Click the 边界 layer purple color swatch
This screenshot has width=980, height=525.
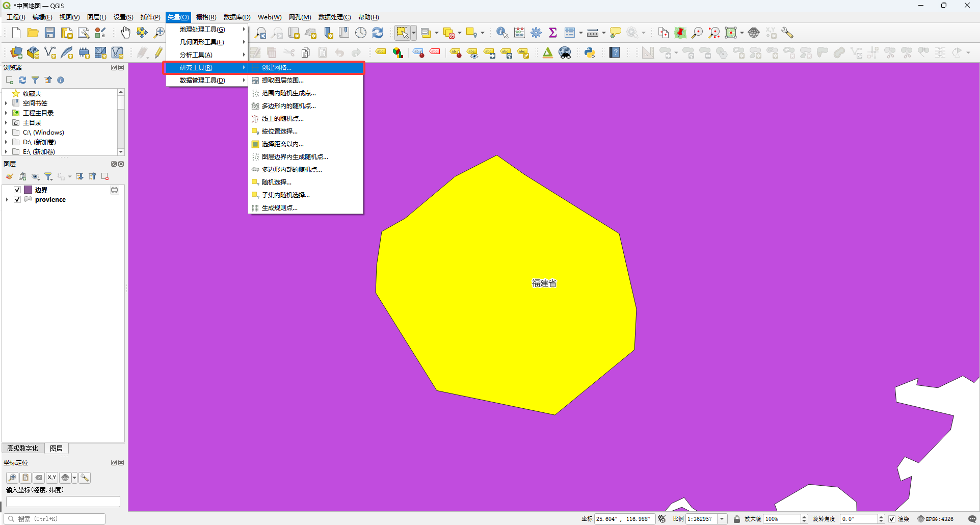tap(29, 190)
